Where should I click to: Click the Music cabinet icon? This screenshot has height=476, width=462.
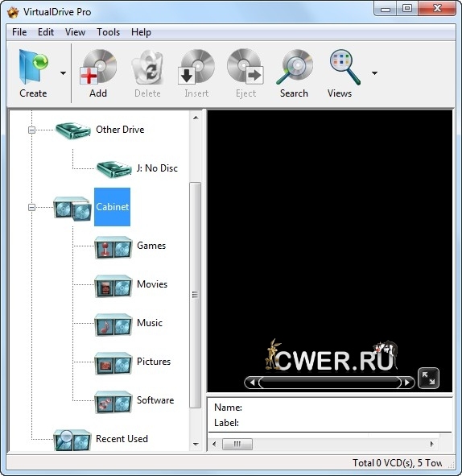click(x=113, y=325)
